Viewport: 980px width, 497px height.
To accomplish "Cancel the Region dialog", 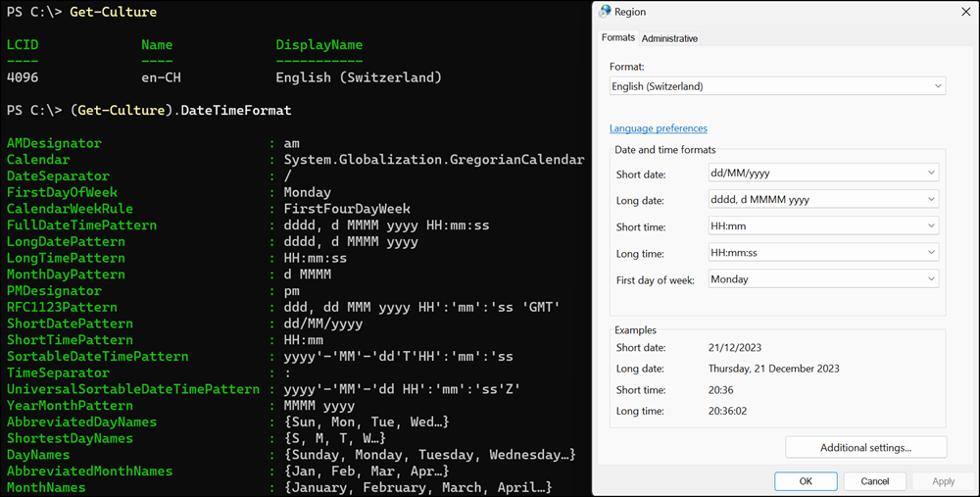I will (874, 481).
